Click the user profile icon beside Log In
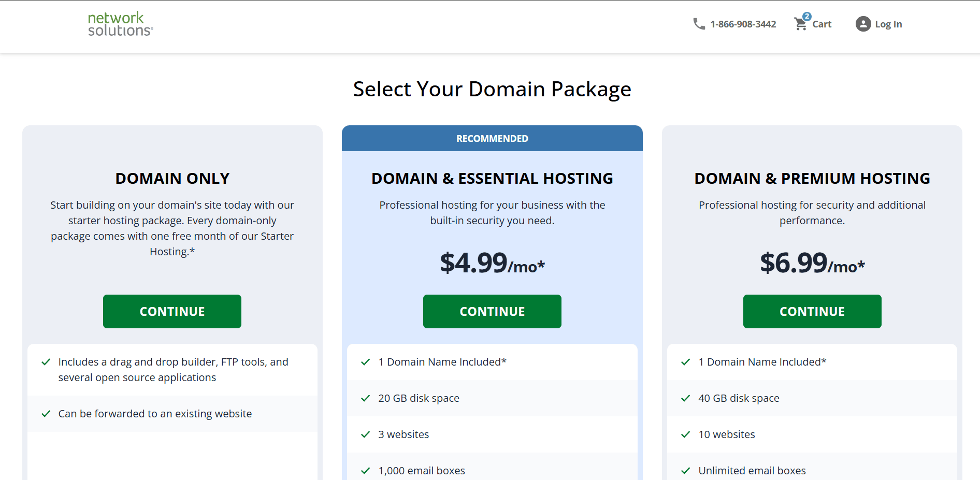 863,24
